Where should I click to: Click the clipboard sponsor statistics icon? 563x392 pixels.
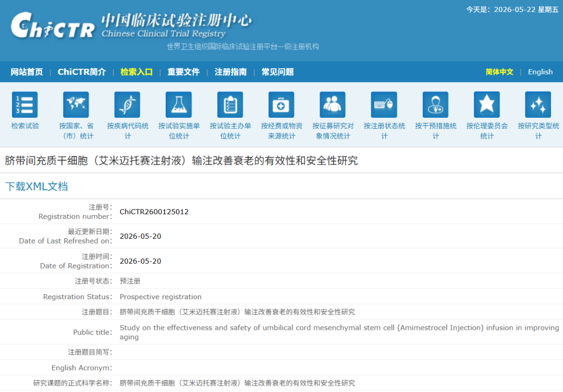click(230, 104)
